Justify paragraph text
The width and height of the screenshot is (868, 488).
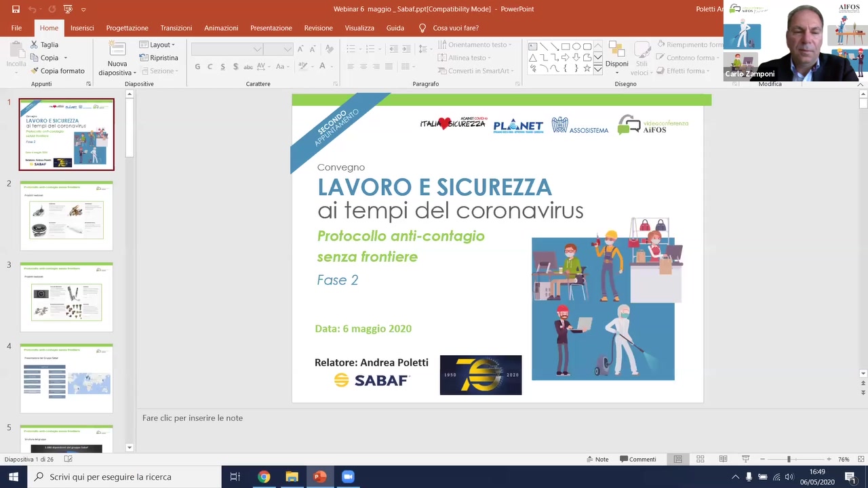(x=389, y=66)
